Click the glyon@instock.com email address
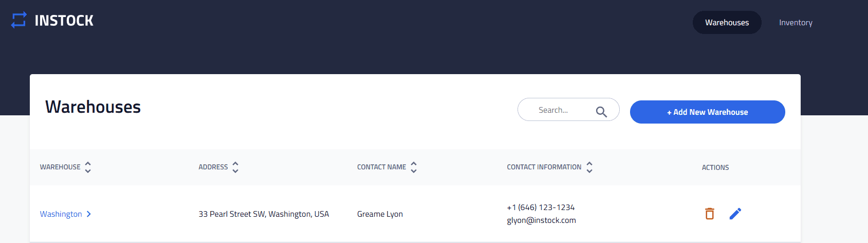This screenshot has height=243, width=868. click(541, 220)
